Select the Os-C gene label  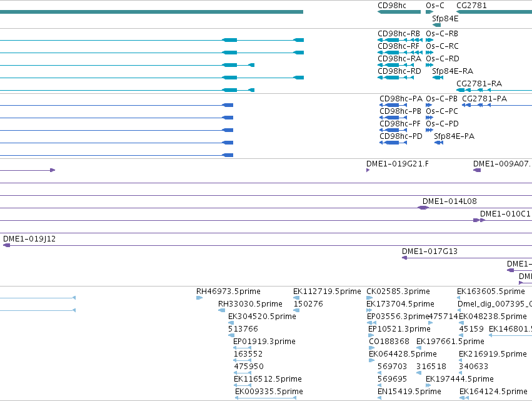pyautogui.click(x=435, y=6)
